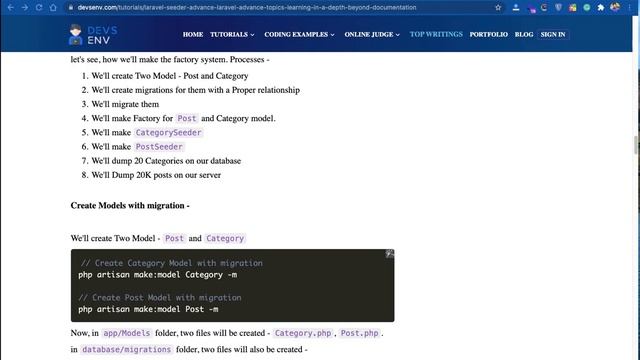Click the 'database/migrations' inline code
This screenshot has height=360, width=640.
click(x=127, y=349)
